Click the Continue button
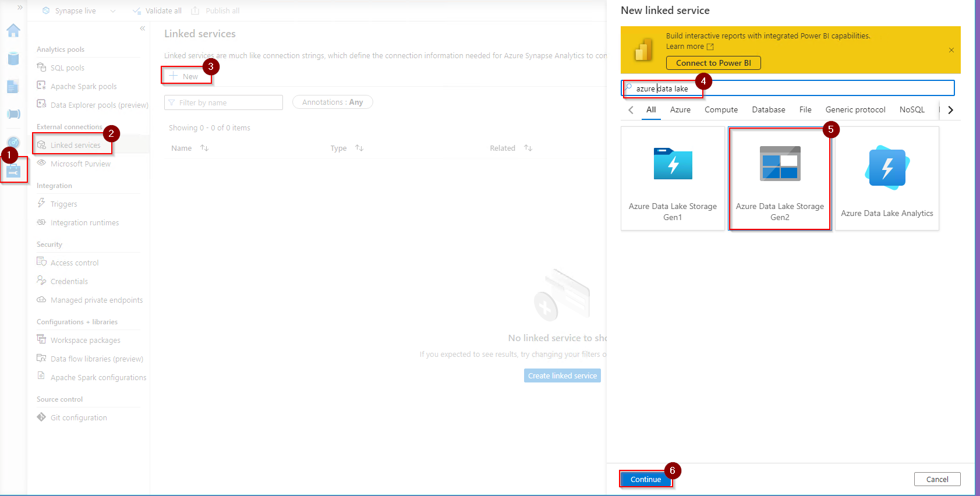980x496 pixels. [646, 479]
